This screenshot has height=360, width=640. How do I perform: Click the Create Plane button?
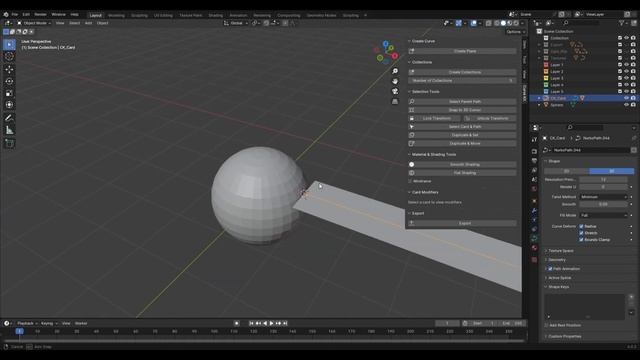coord(462,51)
